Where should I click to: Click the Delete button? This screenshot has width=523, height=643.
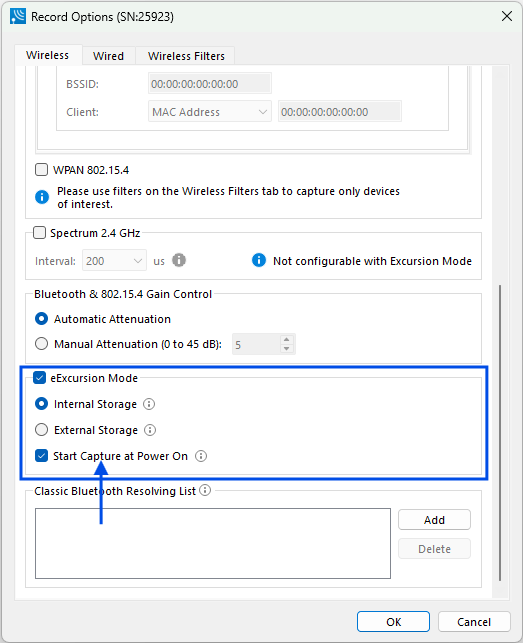[434, 549]
